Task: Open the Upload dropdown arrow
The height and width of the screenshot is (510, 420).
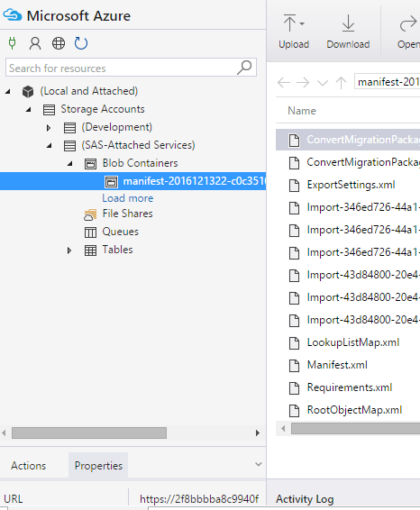Action: click(302, 23)
